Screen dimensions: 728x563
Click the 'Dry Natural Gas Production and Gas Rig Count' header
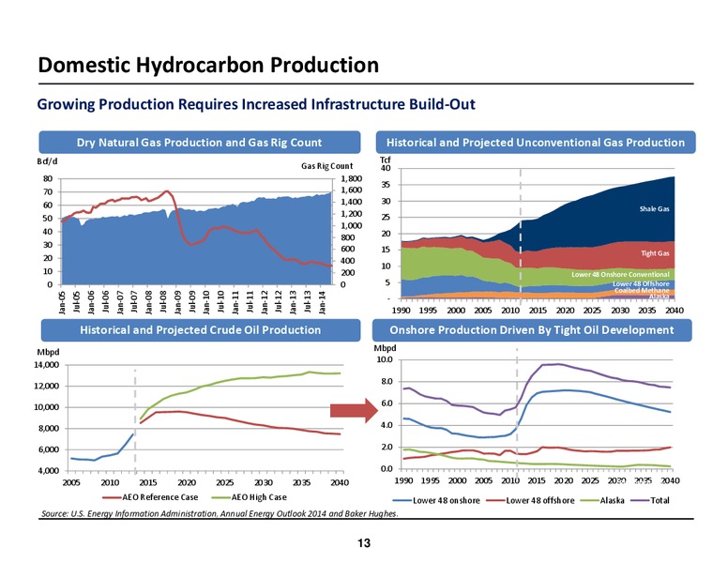[199, 142]
